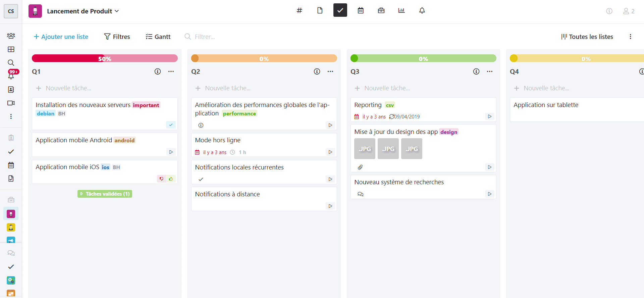
Task: Open Q1 list info icon
Action: pos(158,71)
